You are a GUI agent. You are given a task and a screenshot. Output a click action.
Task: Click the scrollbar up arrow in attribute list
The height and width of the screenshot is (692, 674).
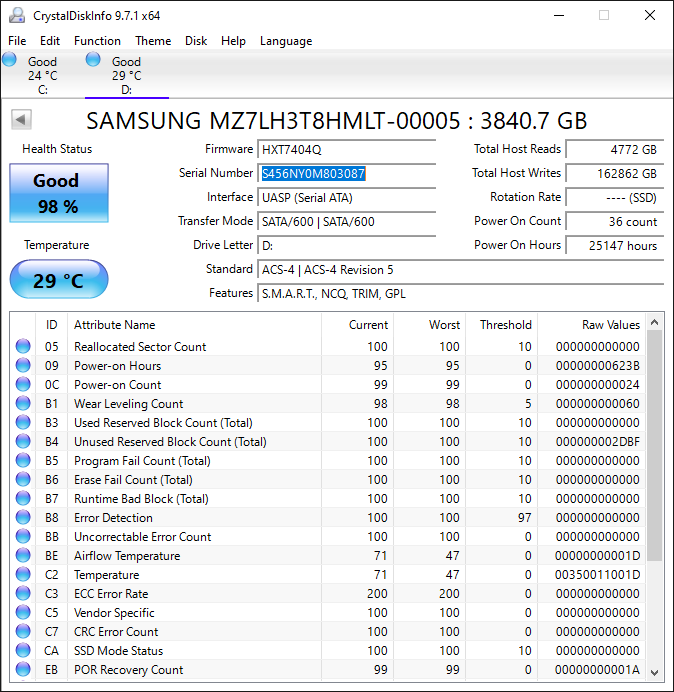tap(655, 322)
